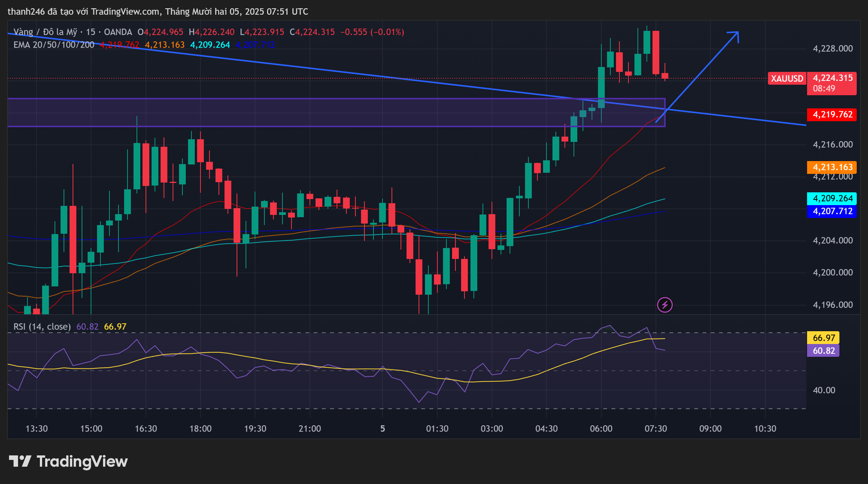Click the purple RSI 60.82 axis label
Viewport: 868px width, 484px height.
pyautogui.click(x=823, y=350)
